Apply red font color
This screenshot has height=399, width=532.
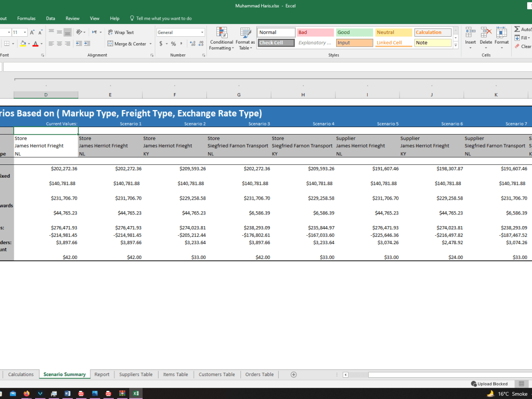(x=36, y=44)
